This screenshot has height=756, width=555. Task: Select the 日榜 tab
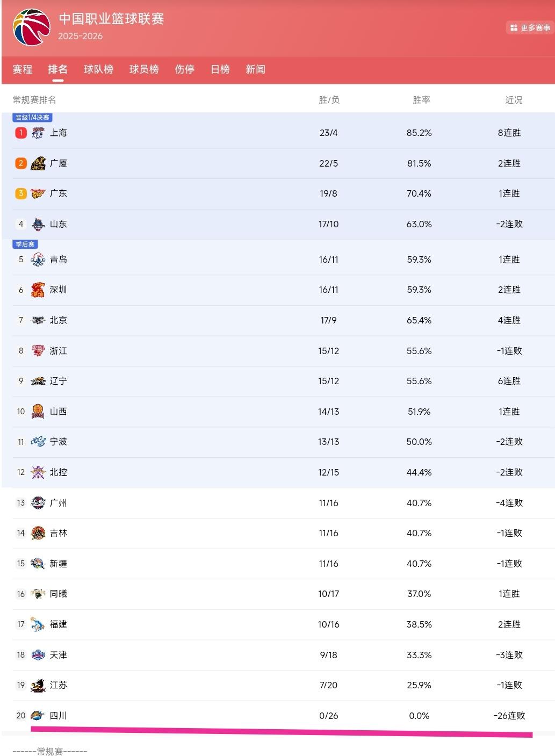tap(220, 69)
